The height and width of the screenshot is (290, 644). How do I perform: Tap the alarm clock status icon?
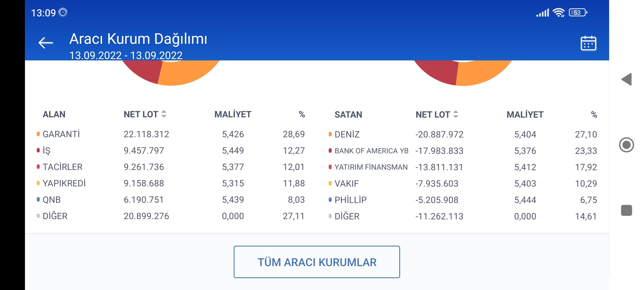pos(63,13)
